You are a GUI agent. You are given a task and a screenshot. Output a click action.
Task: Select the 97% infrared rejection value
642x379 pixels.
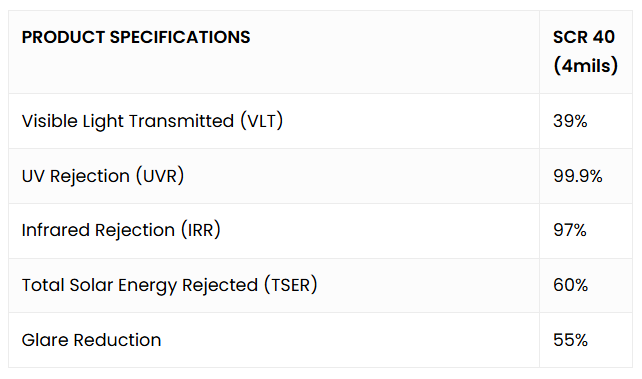570,230
